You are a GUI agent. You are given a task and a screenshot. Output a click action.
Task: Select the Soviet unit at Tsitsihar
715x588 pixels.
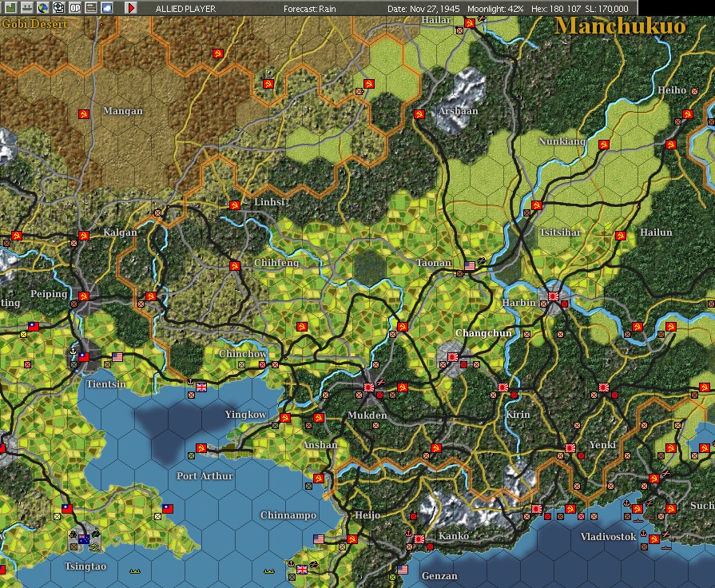point(537,205)
